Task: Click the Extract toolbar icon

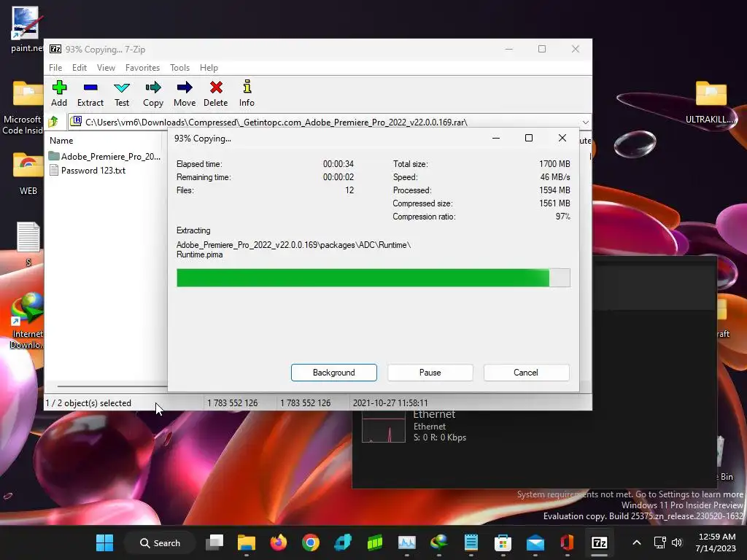Action: coord(90,93)
